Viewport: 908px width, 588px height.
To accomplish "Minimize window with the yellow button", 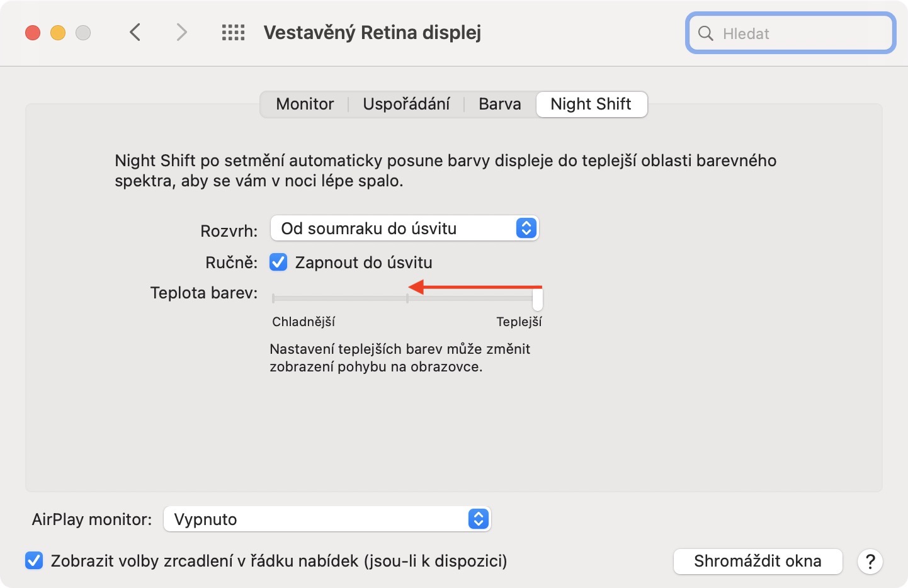I will pyautogui.click(x=58, y=33).
